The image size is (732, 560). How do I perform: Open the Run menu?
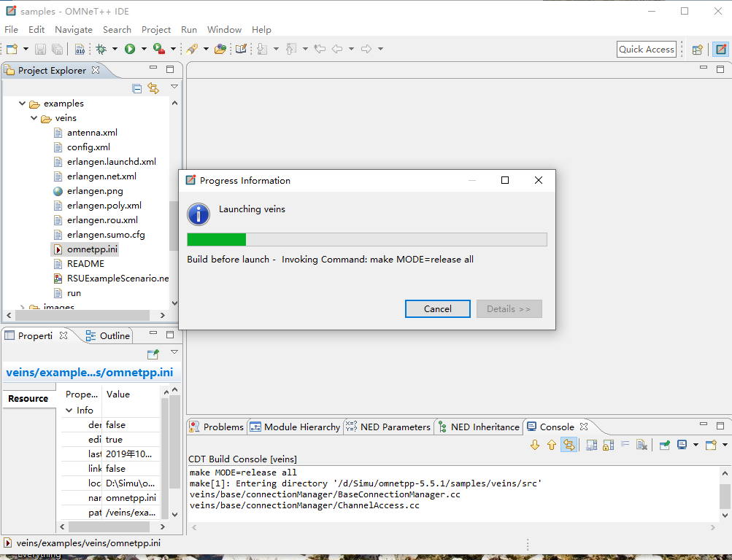click(x=188, y=30)
